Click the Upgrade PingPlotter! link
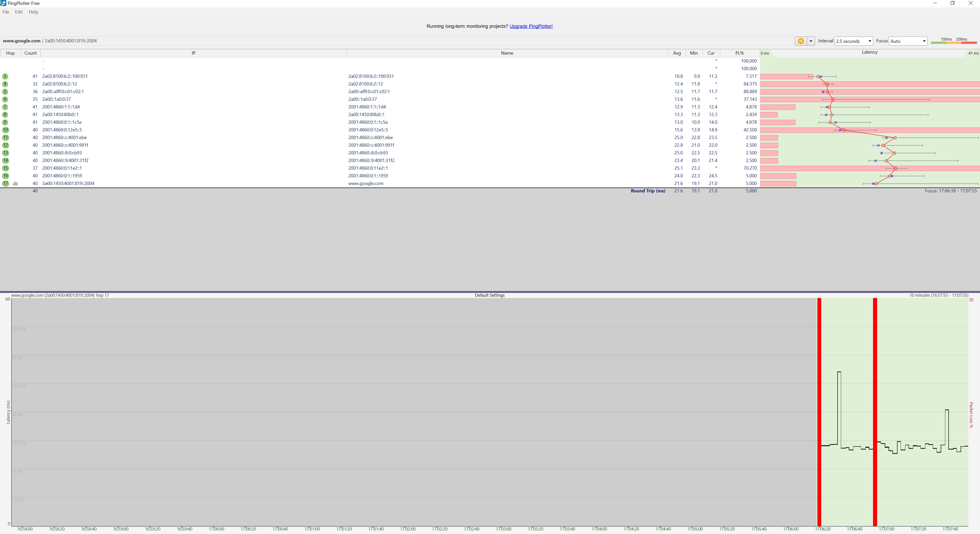 pos(531,26)
